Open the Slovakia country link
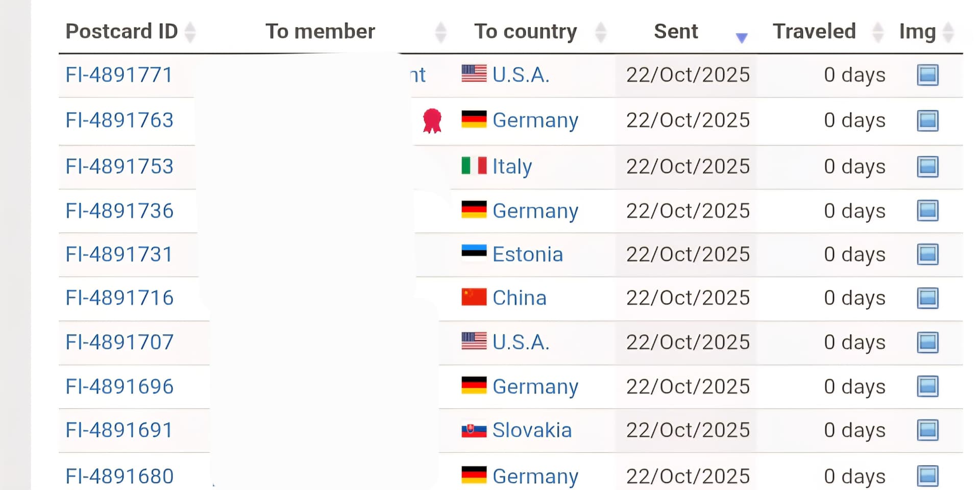 532,430
